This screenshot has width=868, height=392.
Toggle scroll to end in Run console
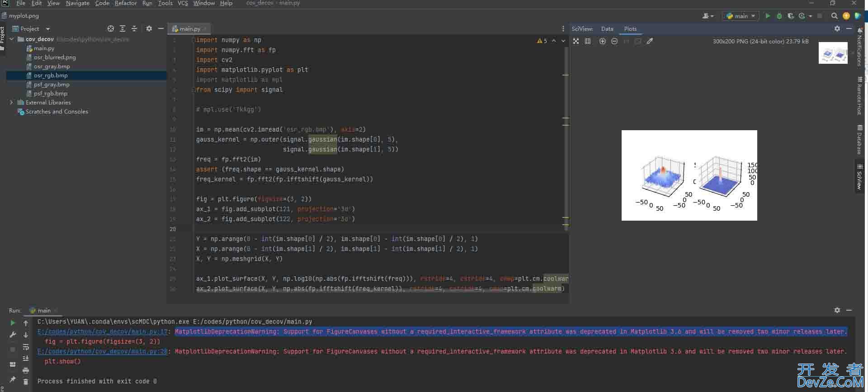(x=26, y=359)
